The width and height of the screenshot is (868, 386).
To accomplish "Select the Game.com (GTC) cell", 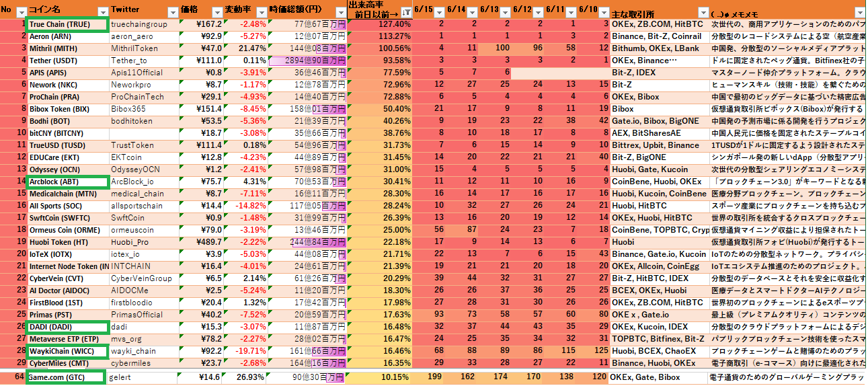I will [66, 377].
